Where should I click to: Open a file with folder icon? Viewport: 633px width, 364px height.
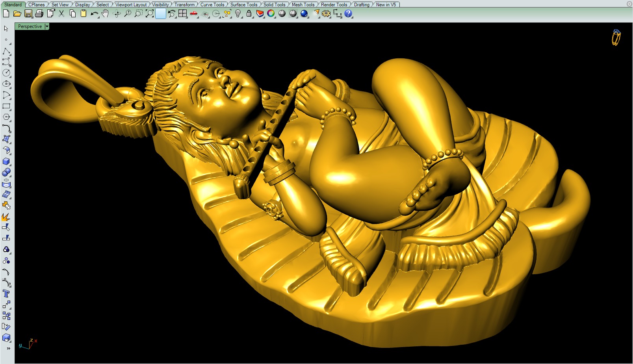[17, 13]
